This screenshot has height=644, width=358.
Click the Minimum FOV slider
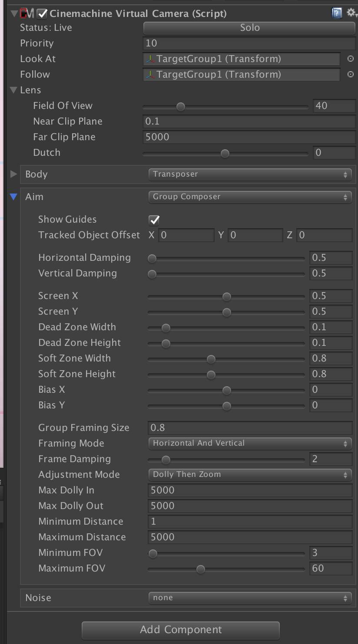point(226,554)
